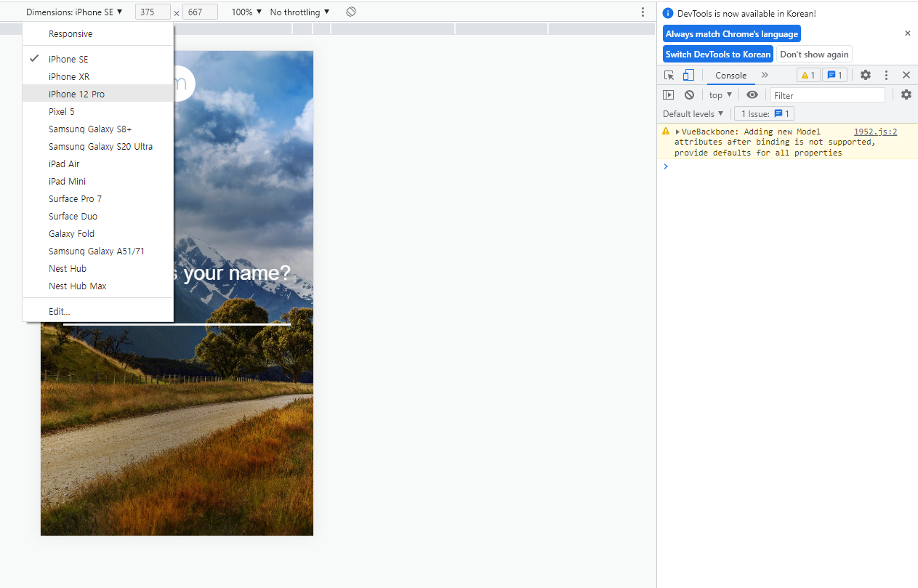
Task: Click the width field showing 375
Action: click(x=153, y=12)
